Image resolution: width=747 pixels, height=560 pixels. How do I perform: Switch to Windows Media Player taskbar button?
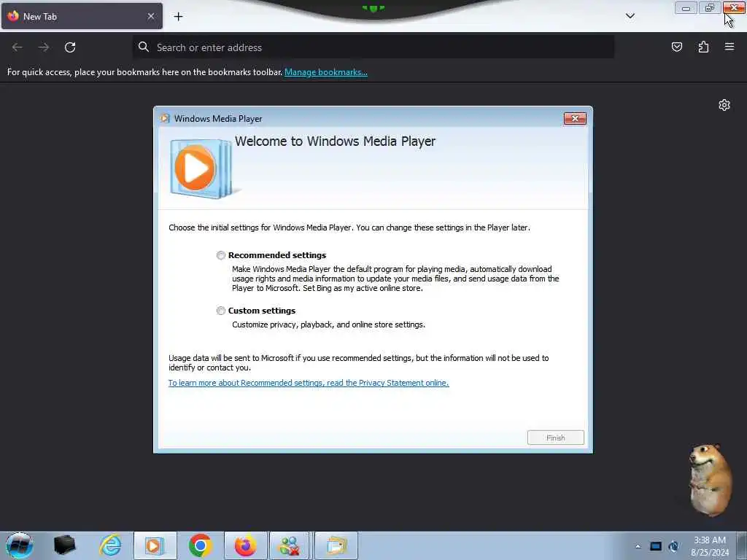[155, 545]
